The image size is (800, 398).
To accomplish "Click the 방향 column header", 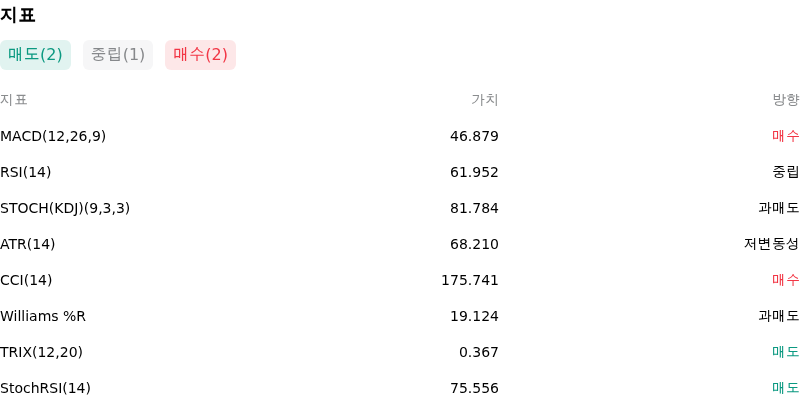I will [786, 100].
